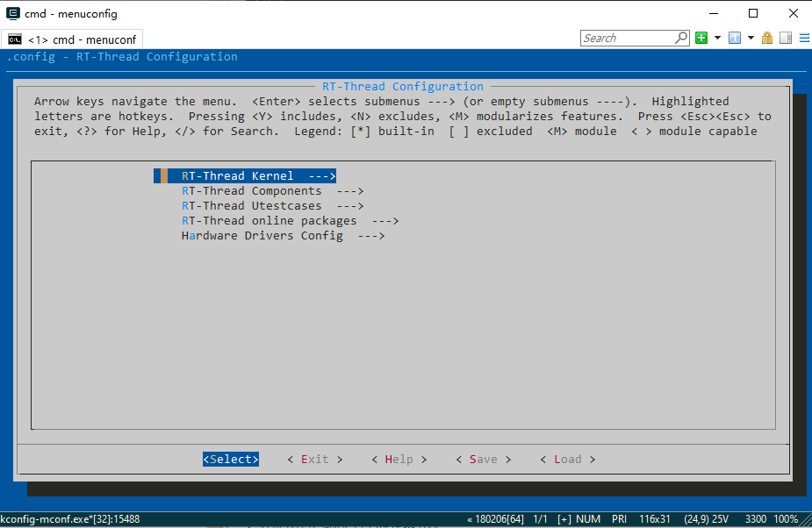
Task: Click the panel view icon beside the lock
Action: pyautogui.click(x=785, y=38)
